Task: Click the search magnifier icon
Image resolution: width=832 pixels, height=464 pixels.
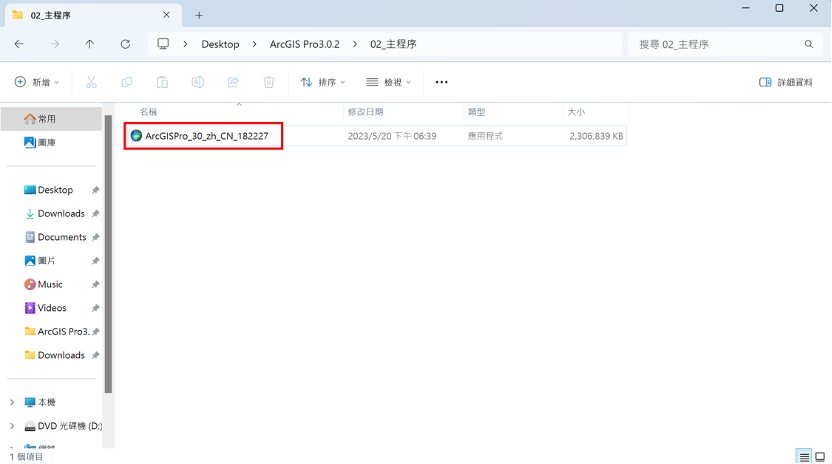Action: [809, 44]
